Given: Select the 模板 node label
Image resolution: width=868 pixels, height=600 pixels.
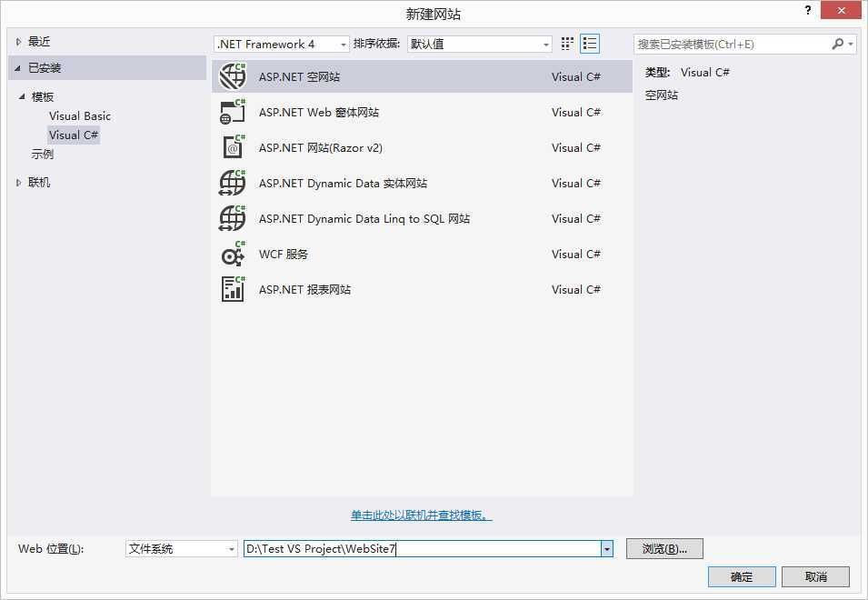Looking at the screenshot, I should coord(43,97).
